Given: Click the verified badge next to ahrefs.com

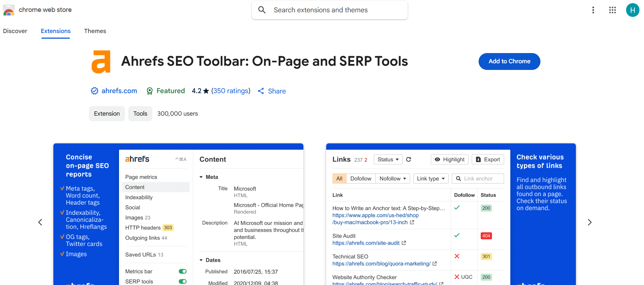Looking at the screenshot, I should [94, 91].
